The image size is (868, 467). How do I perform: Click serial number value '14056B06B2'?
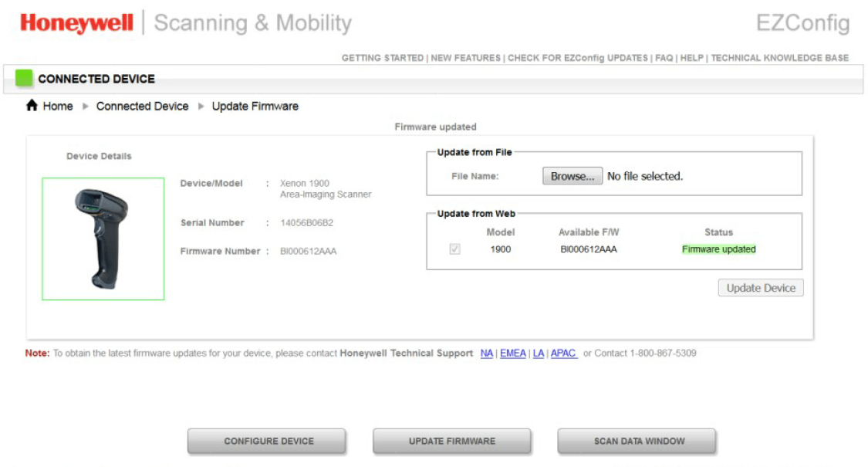pos(306,223)
